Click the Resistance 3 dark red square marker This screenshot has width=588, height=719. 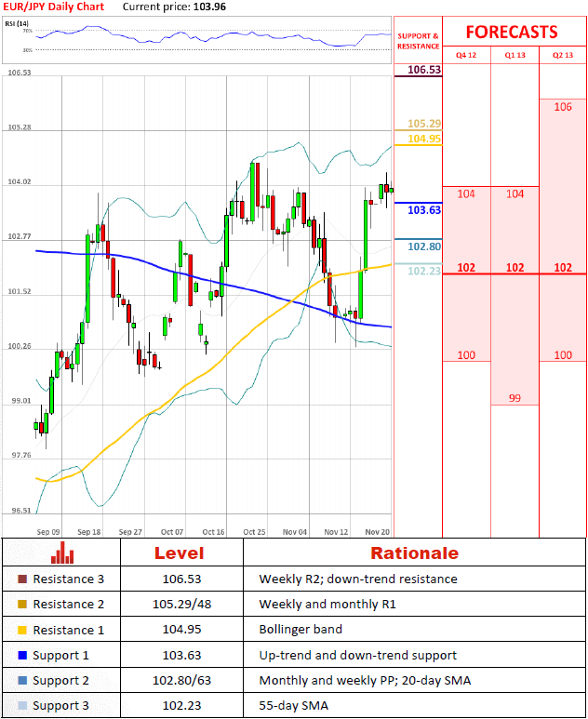(x=22, y=579)
